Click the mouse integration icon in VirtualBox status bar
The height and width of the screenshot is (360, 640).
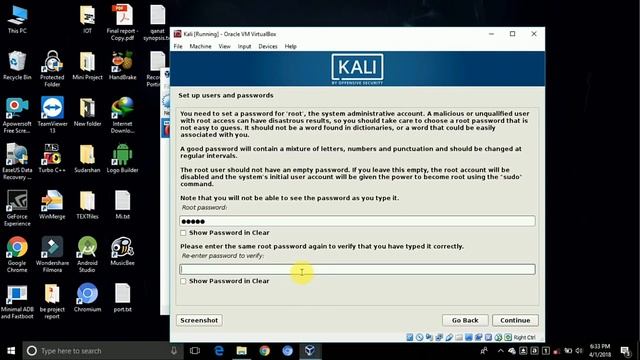498,337
